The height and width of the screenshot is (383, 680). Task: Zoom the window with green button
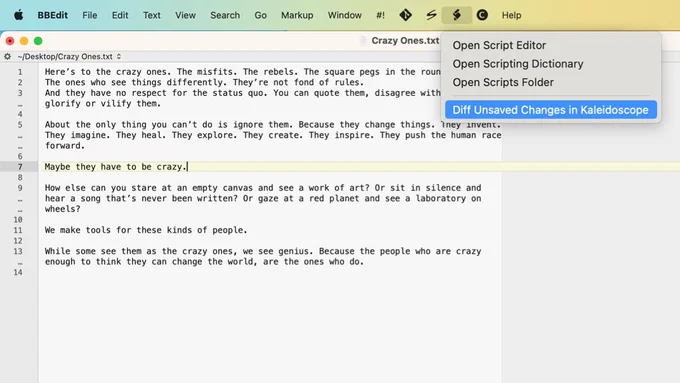click(38, 41)
